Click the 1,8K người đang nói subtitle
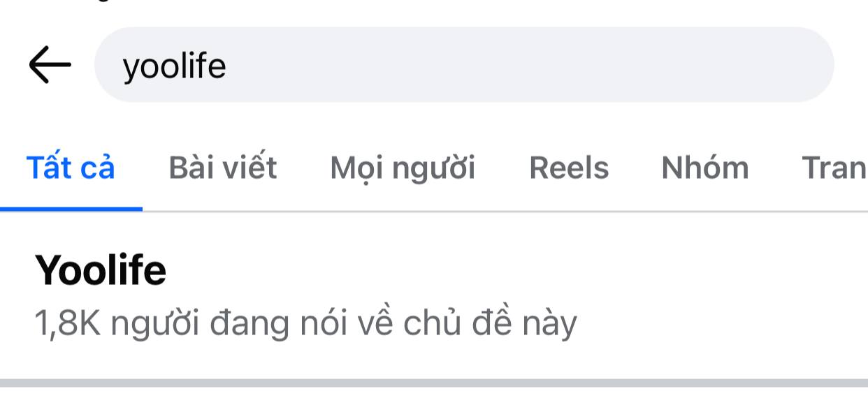This screenshot has width=868, height=412. pyautogui.click(x=306, y=323)
